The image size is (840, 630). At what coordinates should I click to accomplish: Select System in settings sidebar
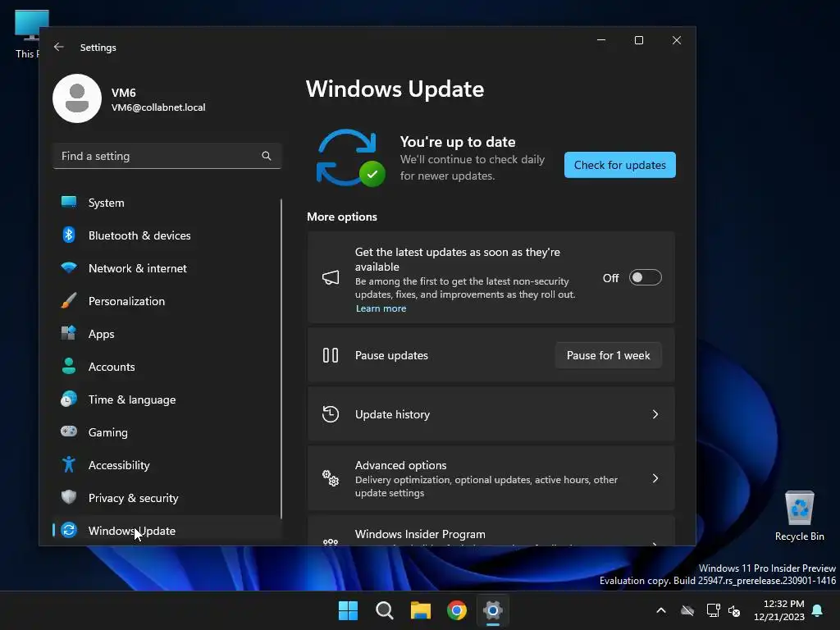pyautogui.click(x=167, y=203)
